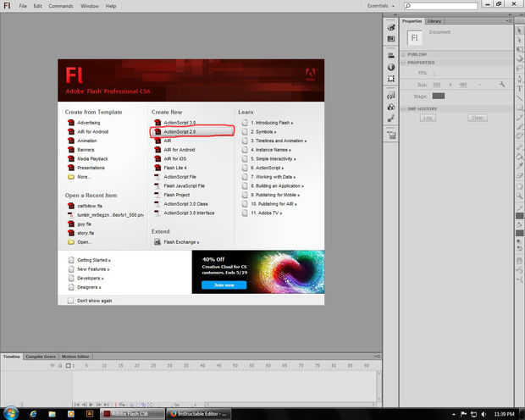The height and width of the screenshot is (420, 525).
Task: Open the Window menu
Action: tap(90, 6)
